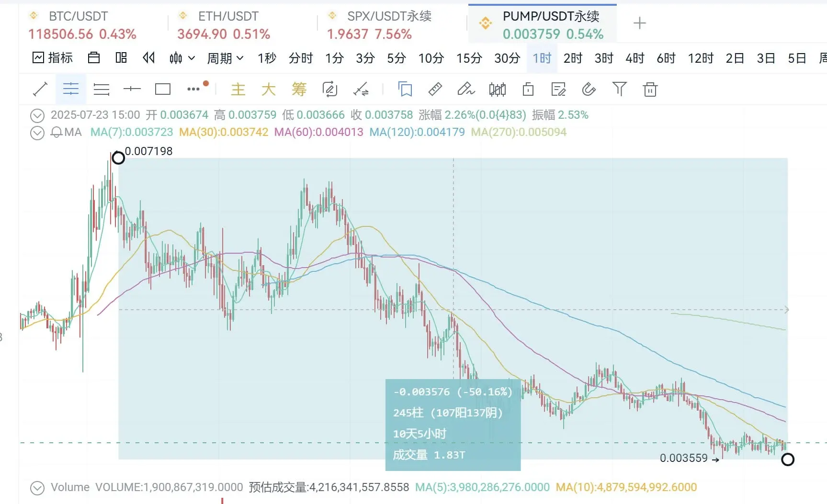Viewport: 827px width, 504px height.
Task: Select the pencil brush tool
Action: (466, 89)
